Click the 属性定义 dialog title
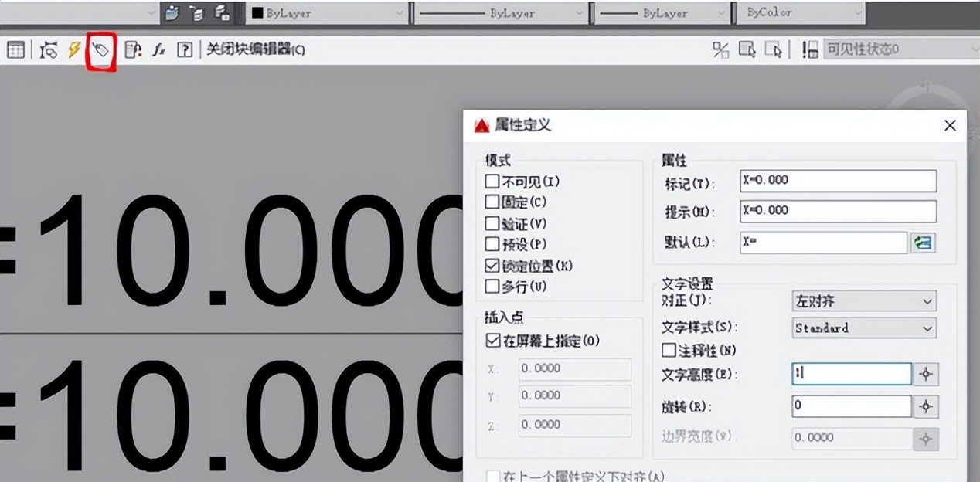 click(x=522, y=125)
